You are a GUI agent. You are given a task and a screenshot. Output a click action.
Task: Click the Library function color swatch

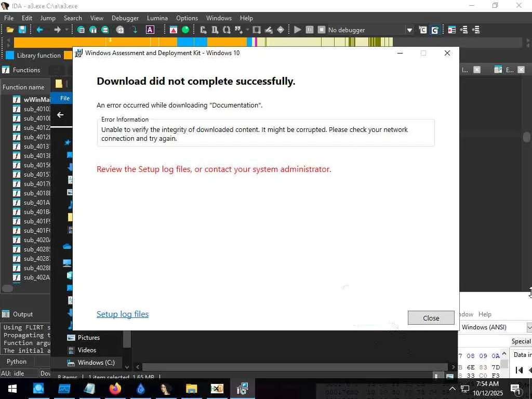tap(10, 55)
